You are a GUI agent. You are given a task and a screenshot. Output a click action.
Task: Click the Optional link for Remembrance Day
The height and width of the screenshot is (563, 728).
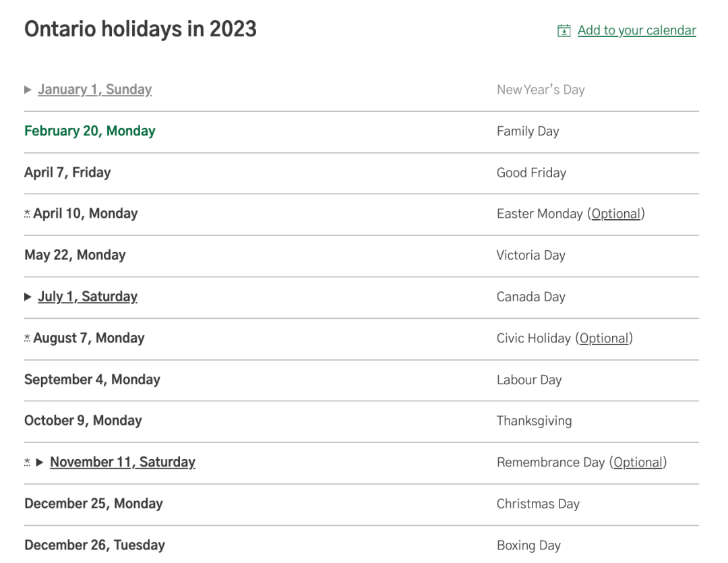(638, 463)
